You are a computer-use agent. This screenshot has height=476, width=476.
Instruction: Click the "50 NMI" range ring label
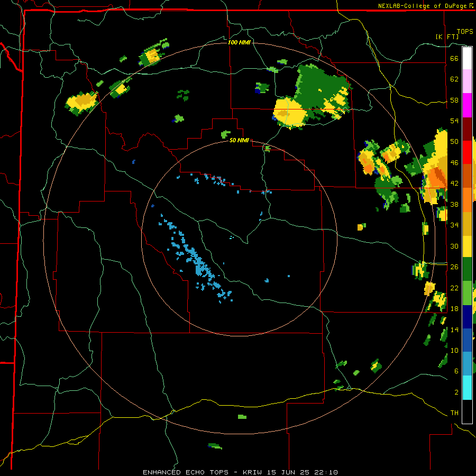239,140
